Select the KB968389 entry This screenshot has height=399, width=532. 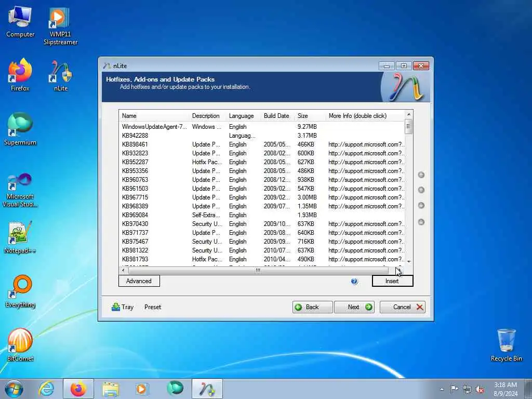click(x=262, y=206)
